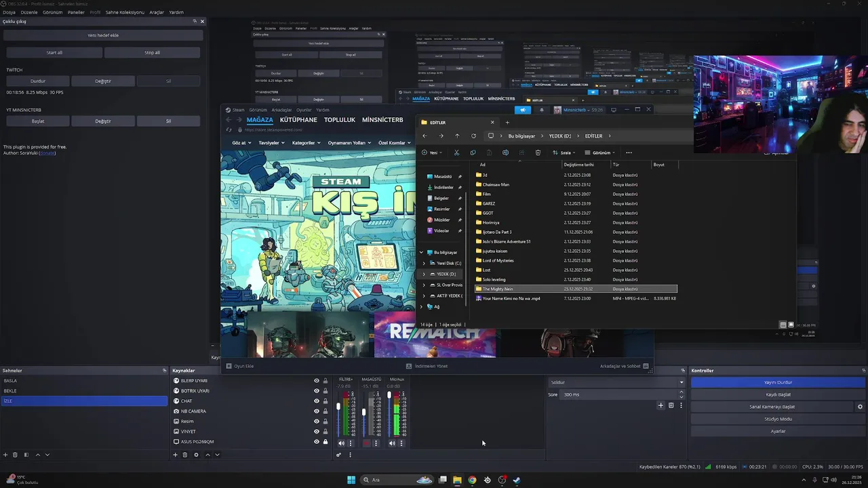
Task: Collapse Bu bilgisayar in Explorer tree
Action: [x=421, y=252]
